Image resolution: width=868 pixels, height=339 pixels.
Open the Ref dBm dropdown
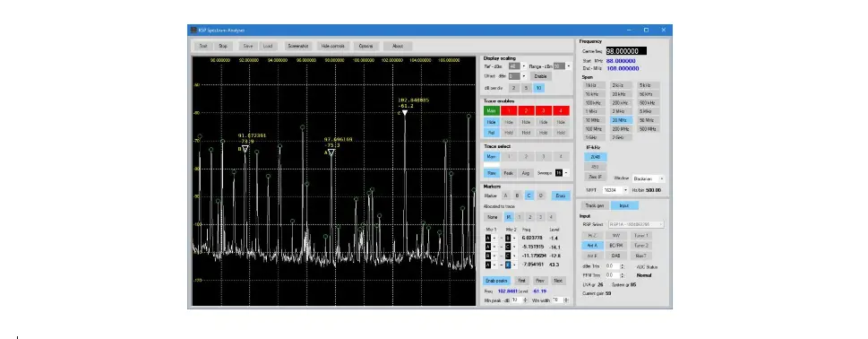pos(524,66)
